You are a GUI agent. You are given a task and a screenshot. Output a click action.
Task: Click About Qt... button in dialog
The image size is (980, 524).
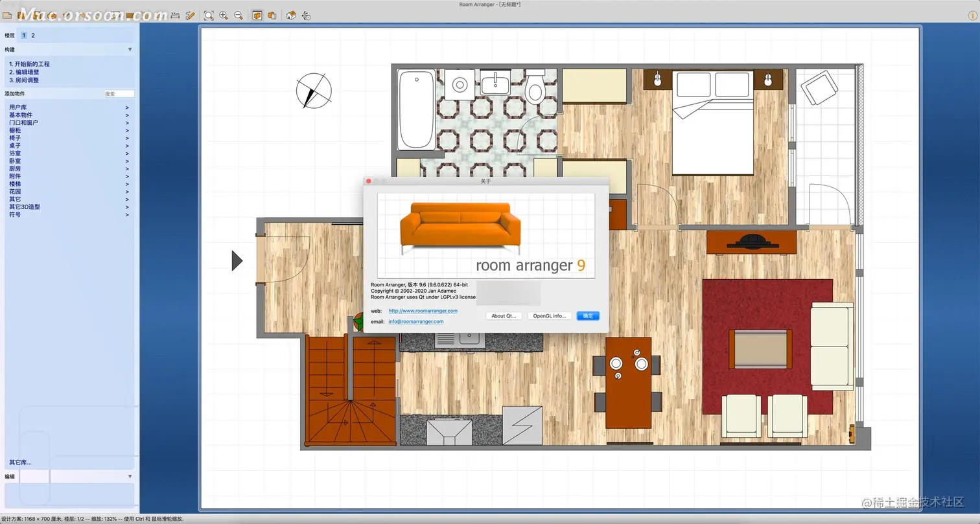tap(504, 316)
